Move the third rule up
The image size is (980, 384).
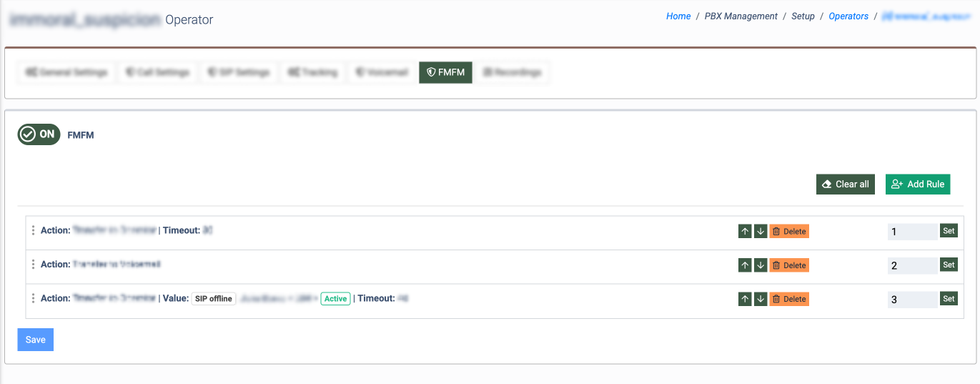pos(745,299)
